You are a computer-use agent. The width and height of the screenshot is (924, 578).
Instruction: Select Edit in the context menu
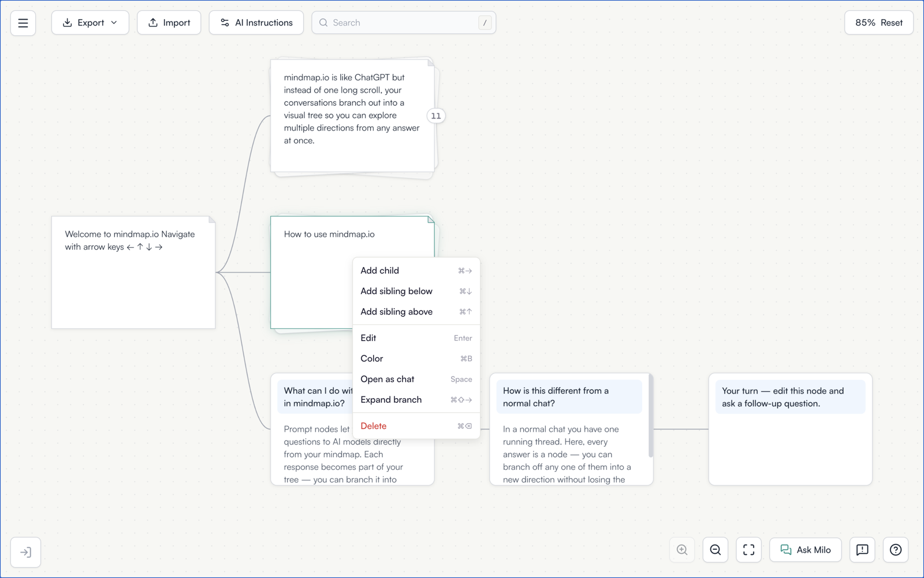416,338
